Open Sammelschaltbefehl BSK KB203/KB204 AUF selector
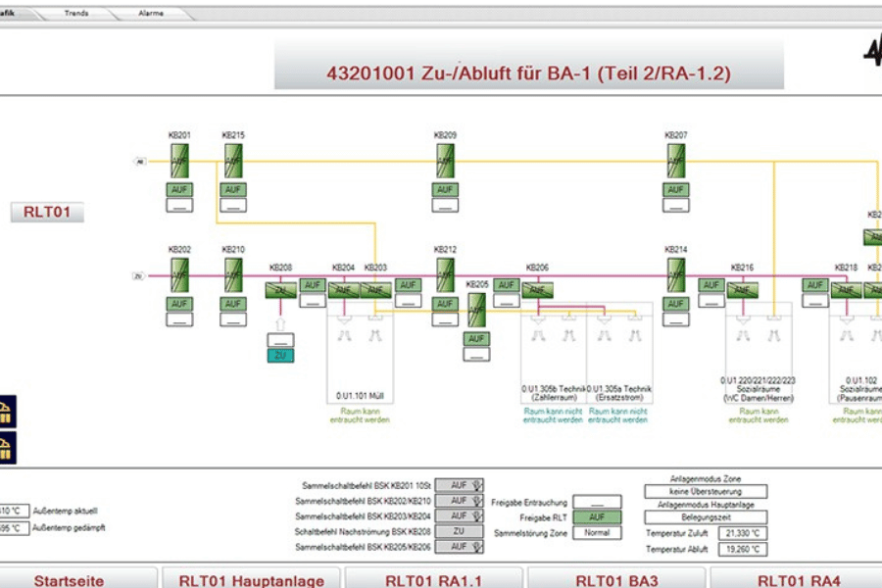This screenshot has width=882, height=588. (460, 516)
